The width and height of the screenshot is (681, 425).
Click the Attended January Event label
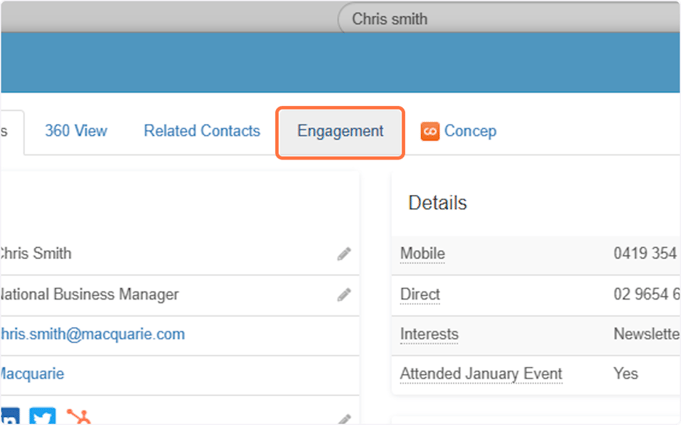click(x=481, y=374)
